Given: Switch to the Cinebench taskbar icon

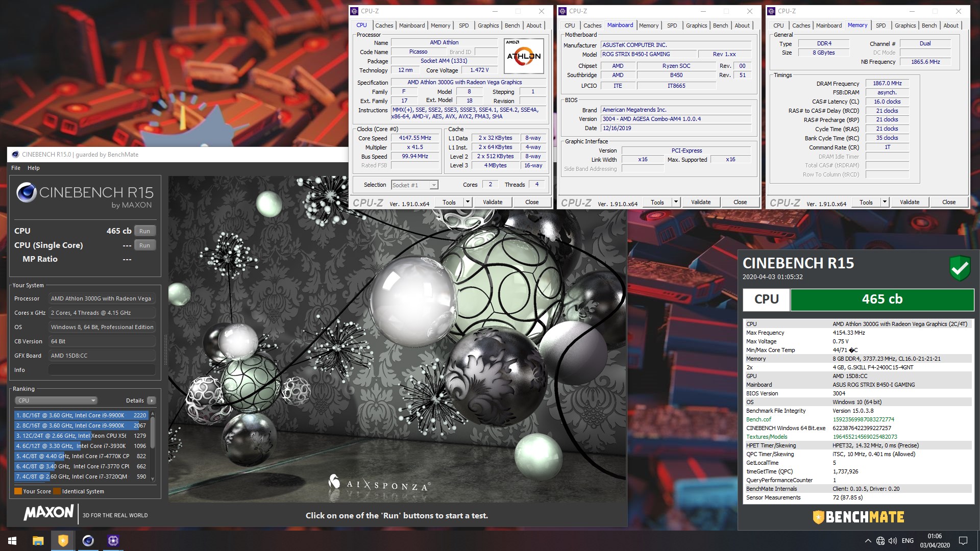Looking at the screenshot, I should tap(88, 540).
